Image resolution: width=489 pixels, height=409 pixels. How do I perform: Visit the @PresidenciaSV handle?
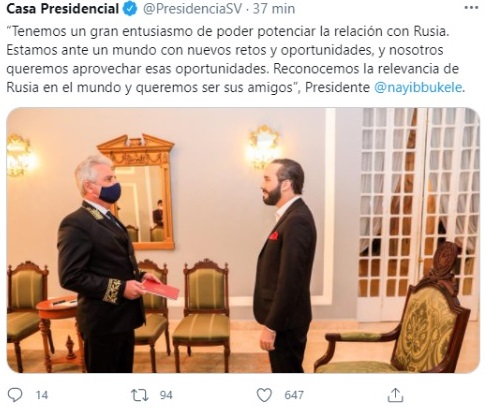point(192,9)
